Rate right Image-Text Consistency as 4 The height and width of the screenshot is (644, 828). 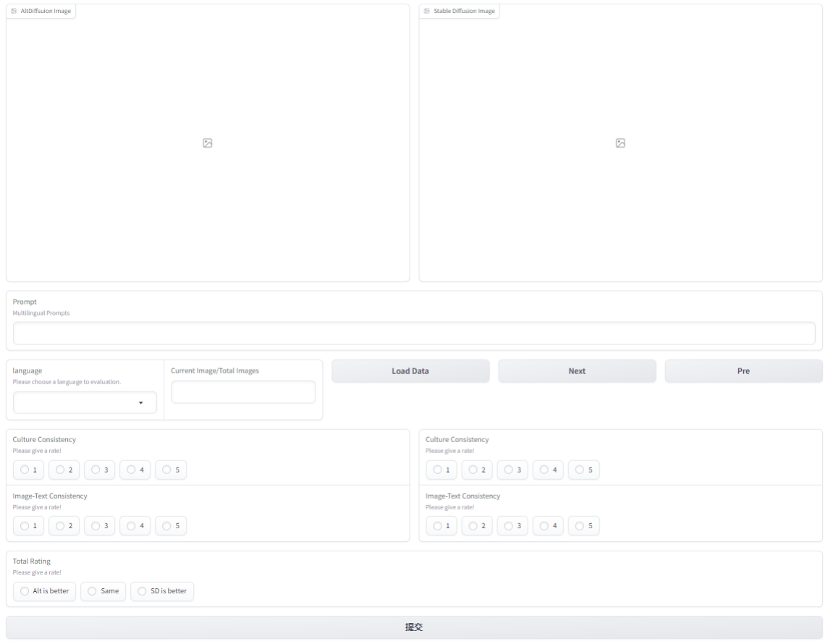click(x=548, y=526)
